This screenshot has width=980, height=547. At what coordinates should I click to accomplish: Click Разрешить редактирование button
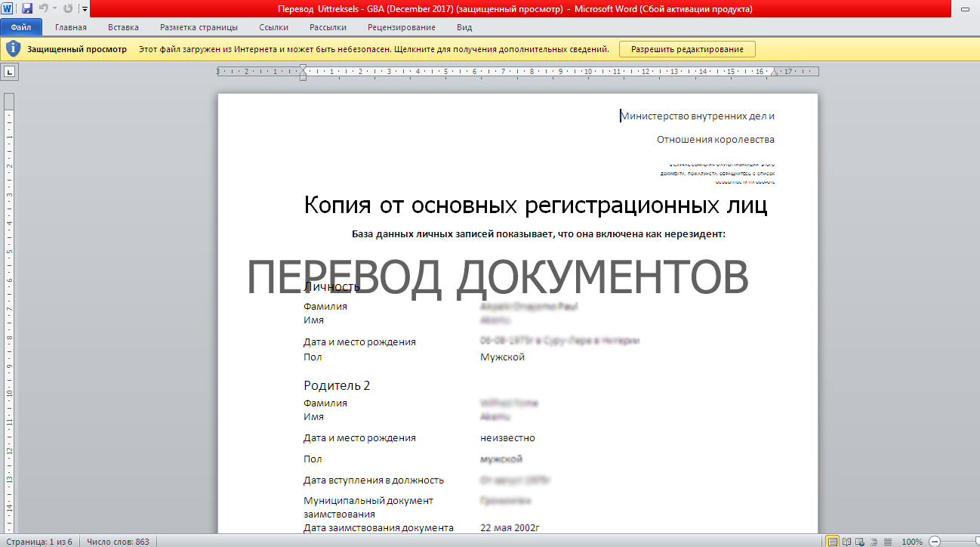[x=687, y=49]
